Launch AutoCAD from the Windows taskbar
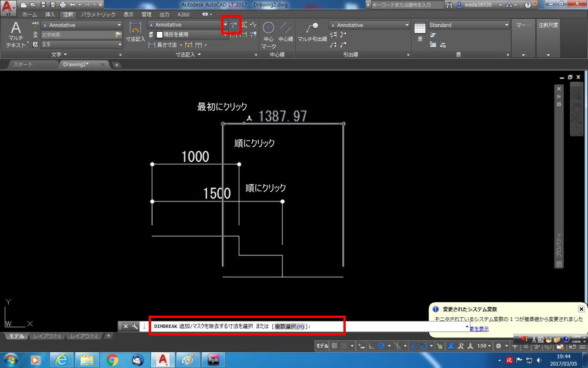This screenshot has width=588, height=368. (163, 360)
